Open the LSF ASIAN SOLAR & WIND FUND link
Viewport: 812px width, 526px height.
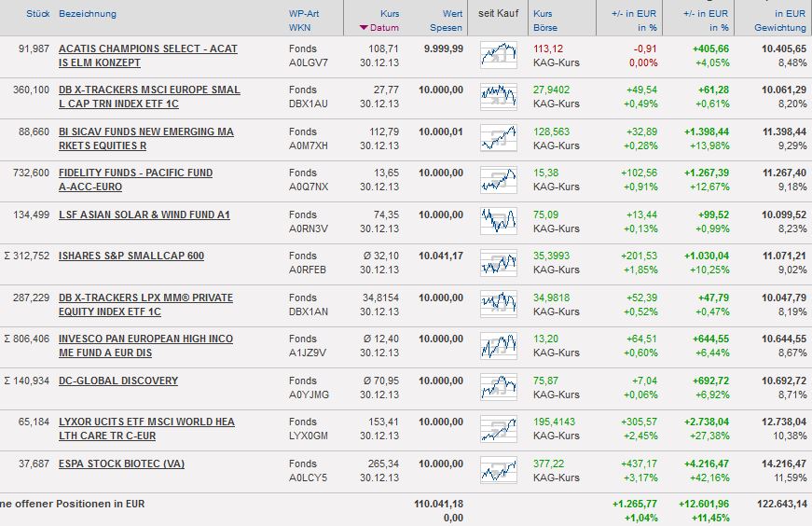pos(144,215)
